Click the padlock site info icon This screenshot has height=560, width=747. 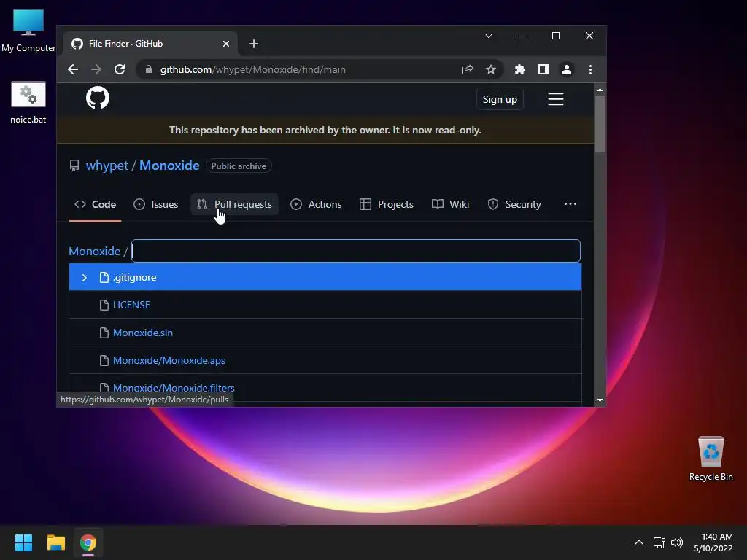[149, 69]
